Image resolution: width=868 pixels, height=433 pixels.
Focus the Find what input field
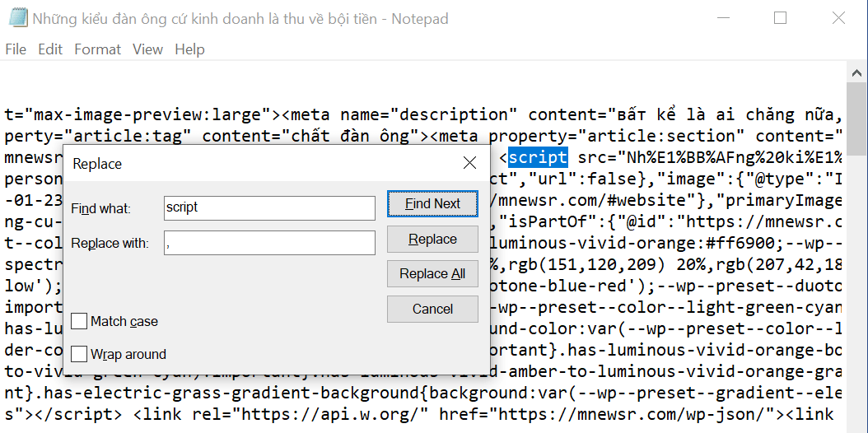click(269, 208)
